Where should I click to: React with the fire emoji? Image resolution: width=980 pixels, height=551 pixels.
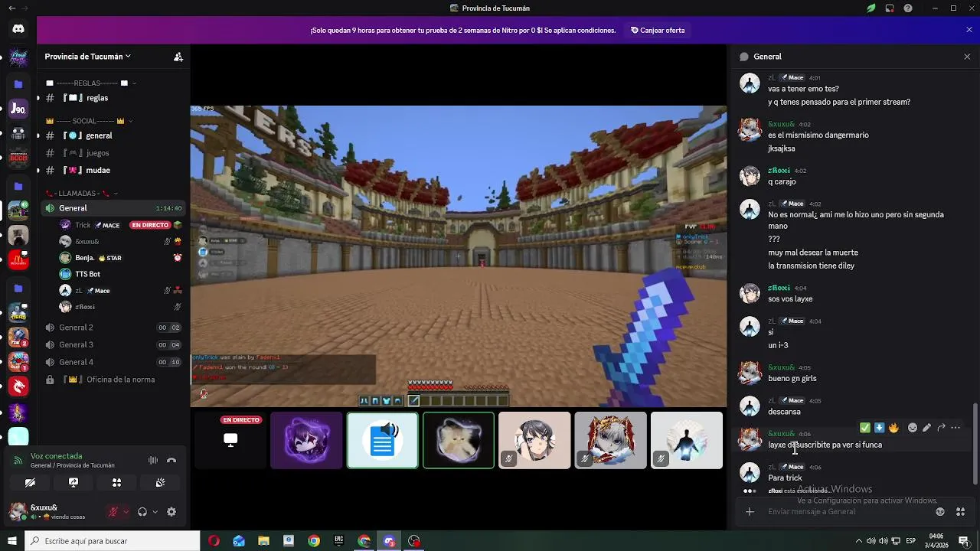(893, 428)
